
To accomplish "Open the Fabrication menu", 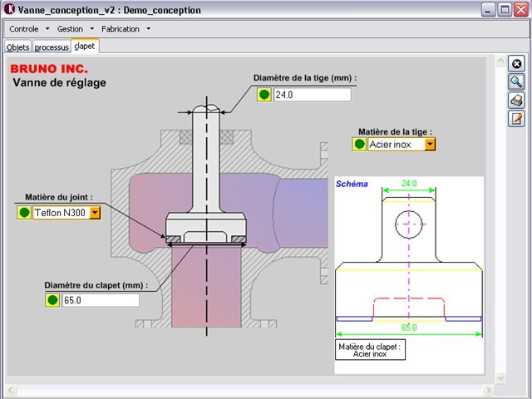I will (121, 29).
